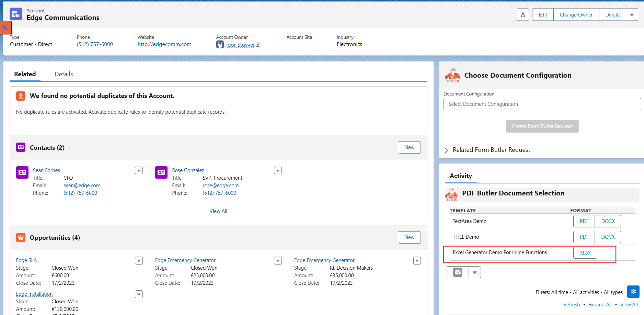Open Igor Stuyver owner link
Viewport: 644px width, 315px height.
tap(240, 45)
